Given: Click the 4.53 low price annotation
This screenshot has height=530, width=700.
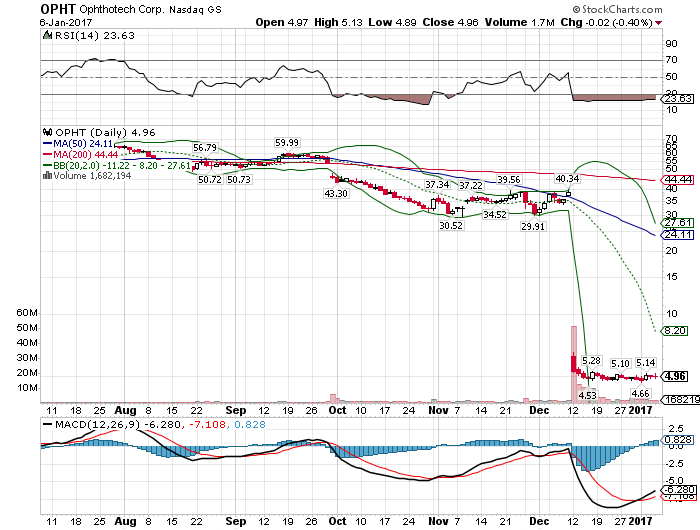Looking at the screenshot, I should pos(588,395).
